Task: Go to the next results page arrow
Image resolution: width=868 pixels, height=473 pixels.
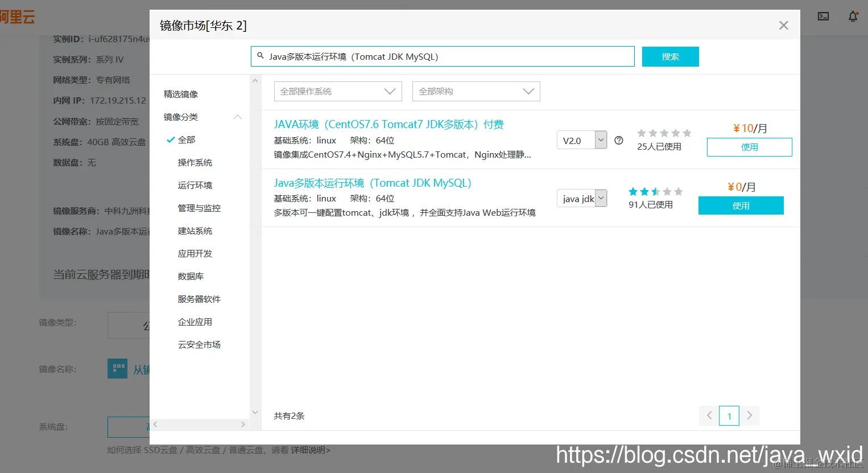Action: 749,416
